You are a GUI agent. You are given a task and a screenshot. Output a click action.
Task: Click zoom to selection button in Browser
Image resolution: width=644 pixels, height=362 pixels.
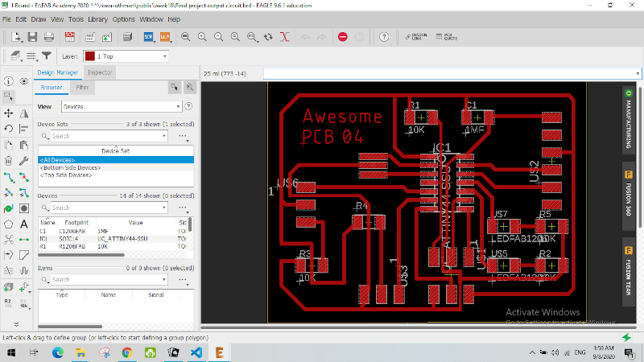(190, 88)
